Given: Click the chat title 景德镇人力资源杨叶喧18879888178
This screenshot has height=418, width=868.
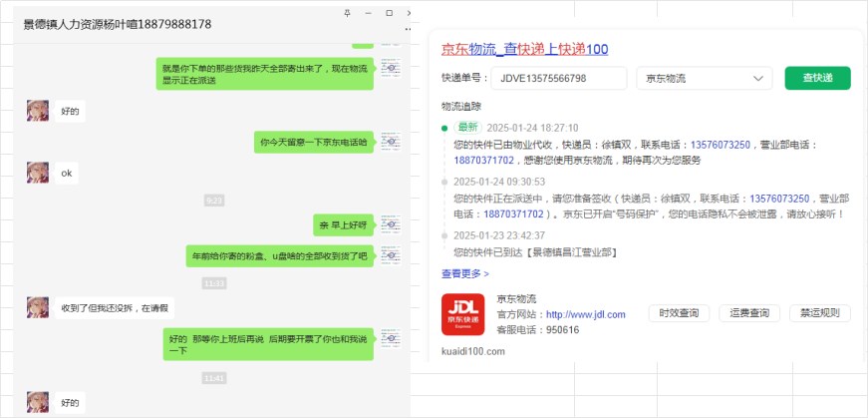Looking at the screenshot, I should coord(118,24).
